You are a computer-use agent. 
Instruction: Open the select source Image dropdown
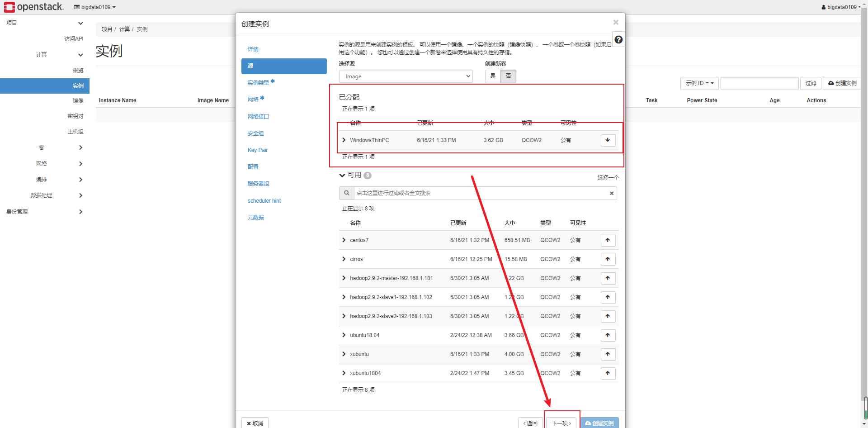[x=406, y=76]
